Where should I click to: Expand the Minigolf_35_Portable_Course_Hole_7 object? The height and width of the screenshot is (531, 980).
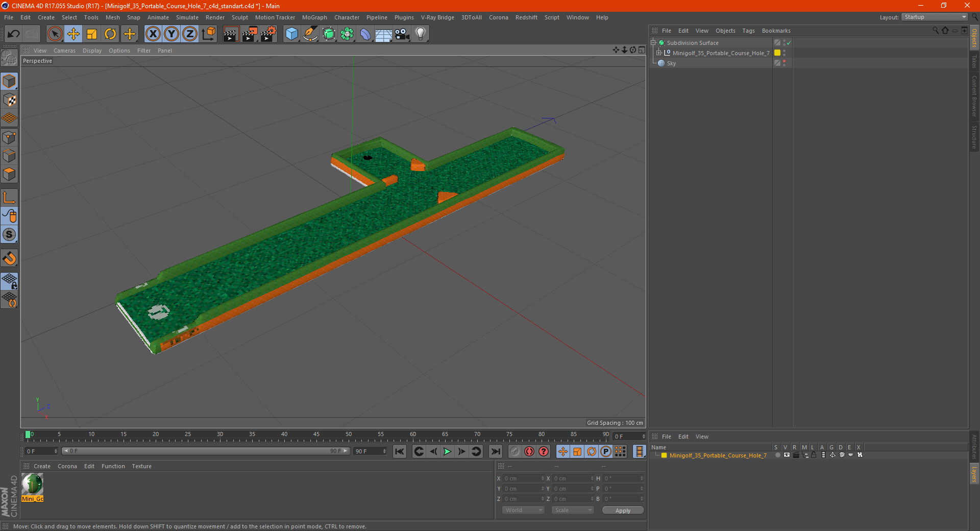click(659, 53)
